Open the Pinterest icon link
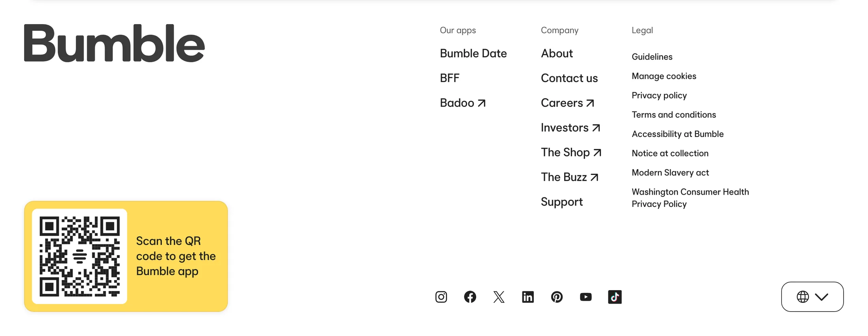Image resolution: width=868 pixels, height=336 pixels. [x=557, y=297]
